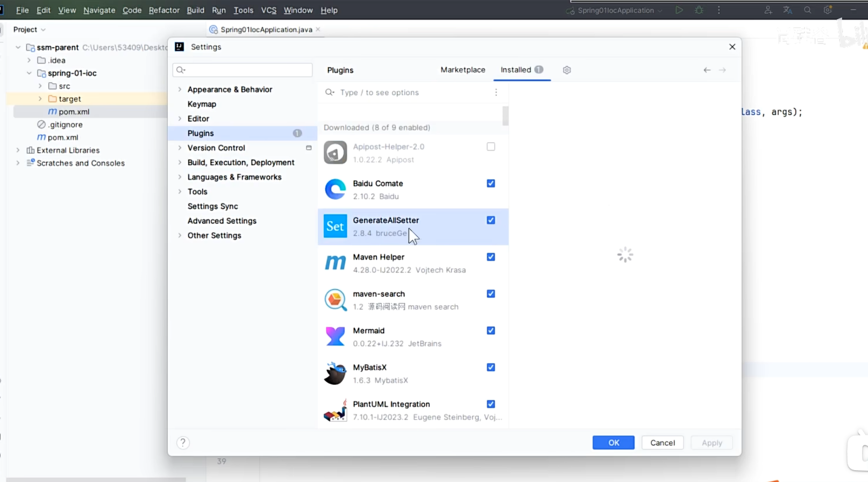Expand Build, Execution, Deployment category
This screenshot has width=868, height=482.
tap(180, 162)
